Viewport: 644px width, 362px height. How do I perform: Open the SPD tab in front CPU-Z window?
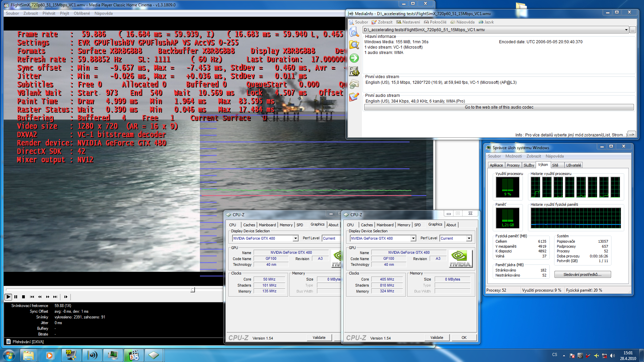(x=417, y=225)
